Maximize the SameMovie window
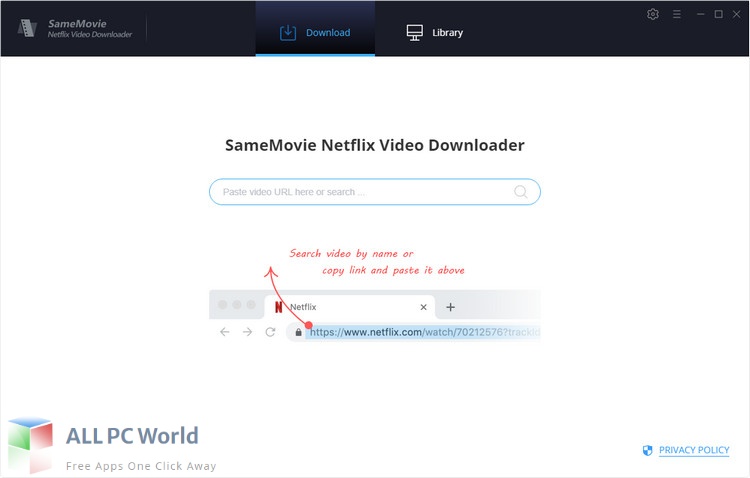The width and height of the screenshot is (750, 478). (718, 14)
